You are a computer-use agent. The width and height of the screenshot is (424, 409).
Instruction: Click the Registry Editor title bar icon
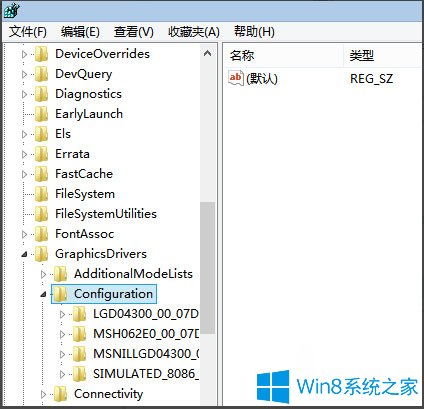click(12, 10)
